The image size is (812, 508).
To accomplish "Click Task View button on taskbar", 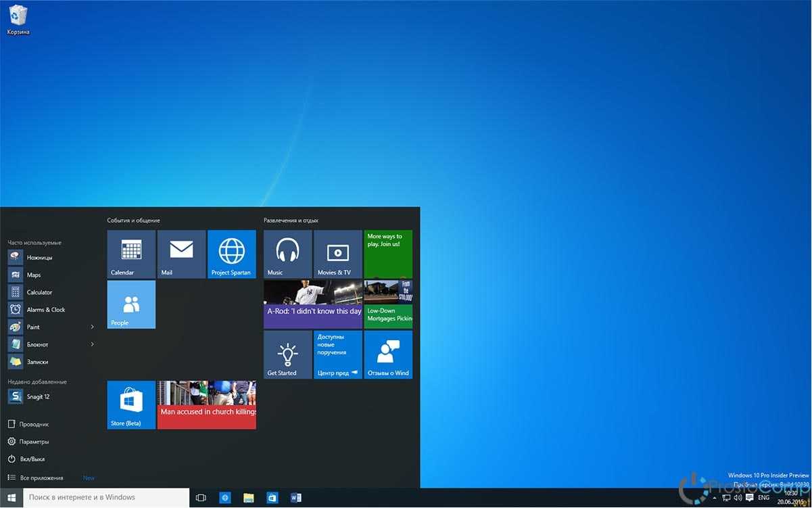I will click(x=201, y=498).
